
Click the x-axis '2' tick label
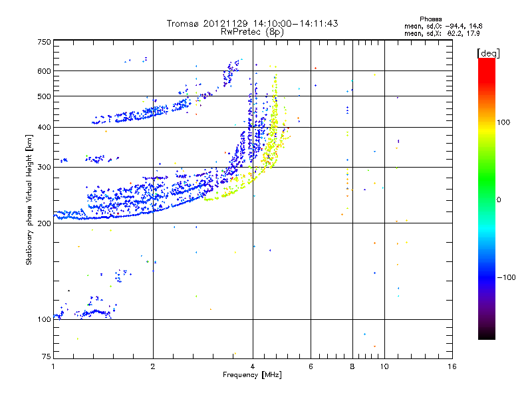(x=153, y=366)
